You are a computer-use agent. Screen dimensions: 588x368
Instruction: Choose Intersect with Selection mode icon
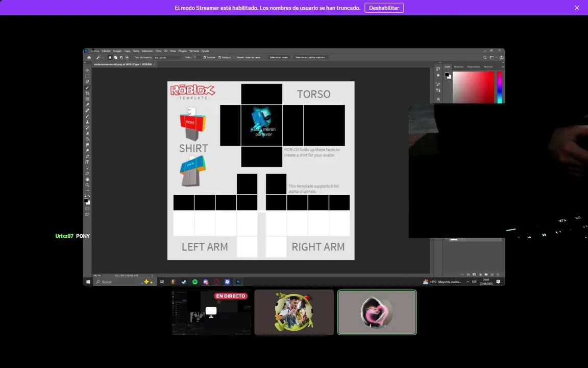click(127, 57)
